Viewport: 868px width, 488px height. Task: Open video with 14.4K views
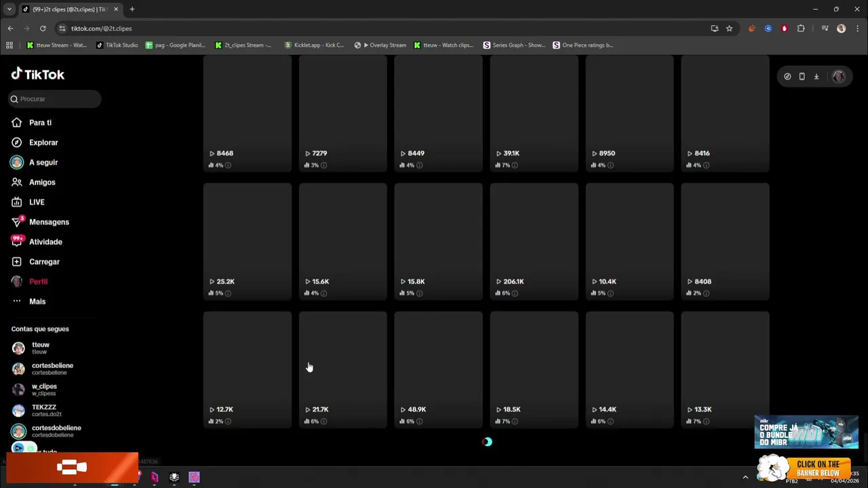coord(630,370)
